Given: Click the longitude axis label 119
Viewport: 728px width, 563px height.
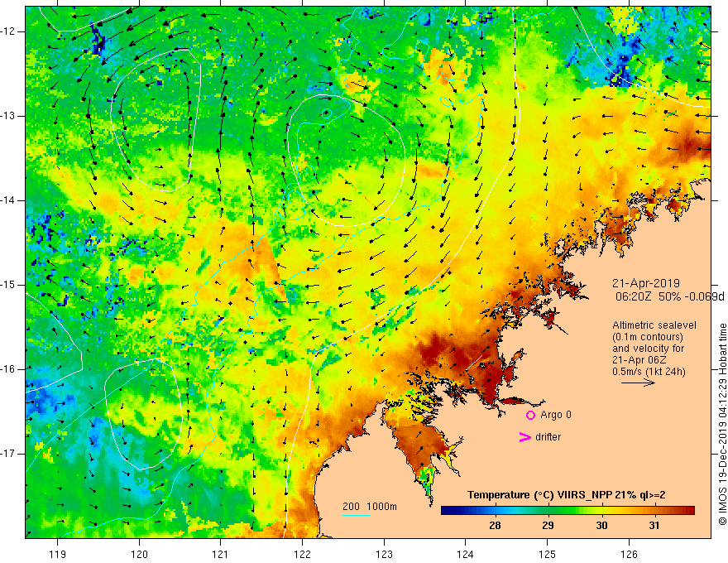Looking at the screenshot, I should click(x=58, y=554).
